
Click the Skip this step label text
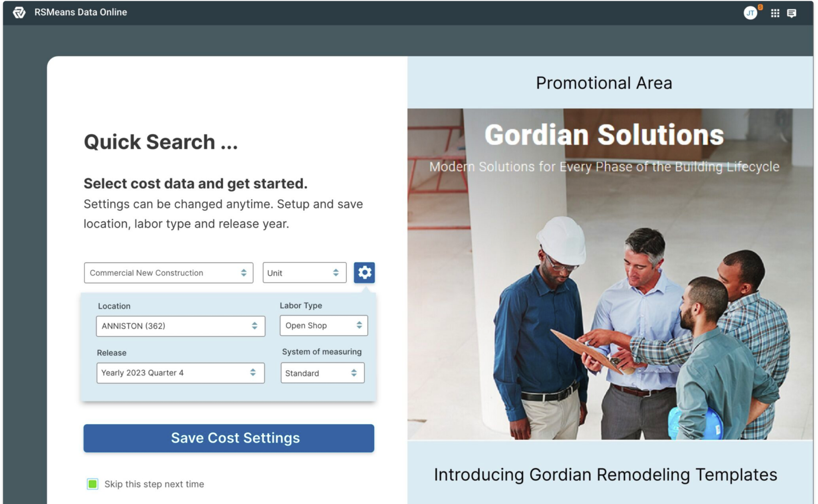click(x=154, y=484)
